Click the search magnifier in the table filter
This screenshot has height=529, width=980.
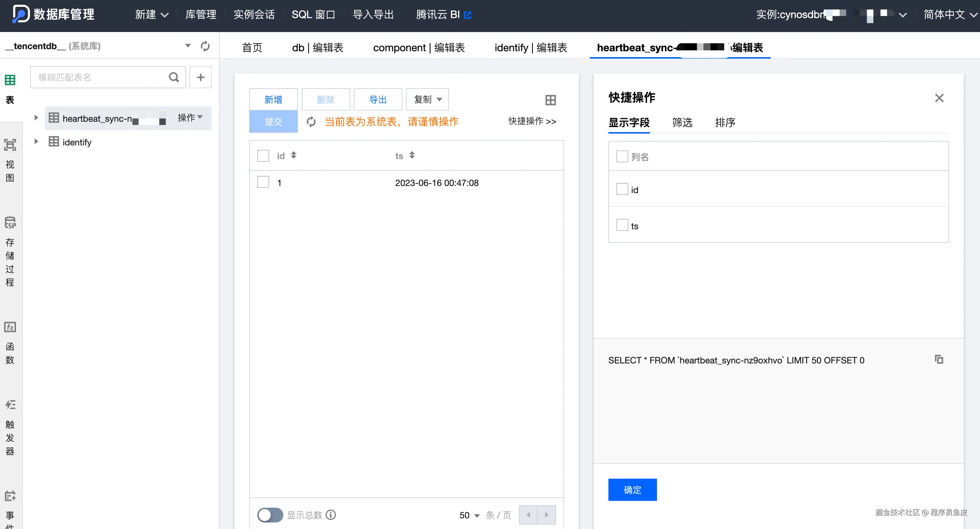174,77
